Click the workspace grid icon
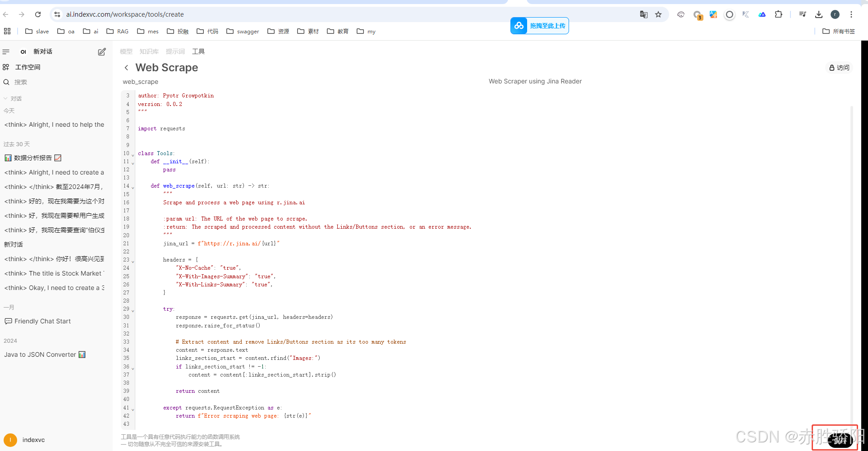868x451 pixels. [6, 67]
